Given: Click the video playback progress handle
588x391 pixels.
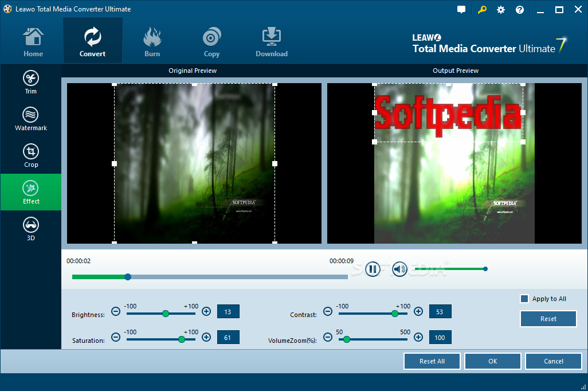Looking at the screenshot, I should (128, 277).
